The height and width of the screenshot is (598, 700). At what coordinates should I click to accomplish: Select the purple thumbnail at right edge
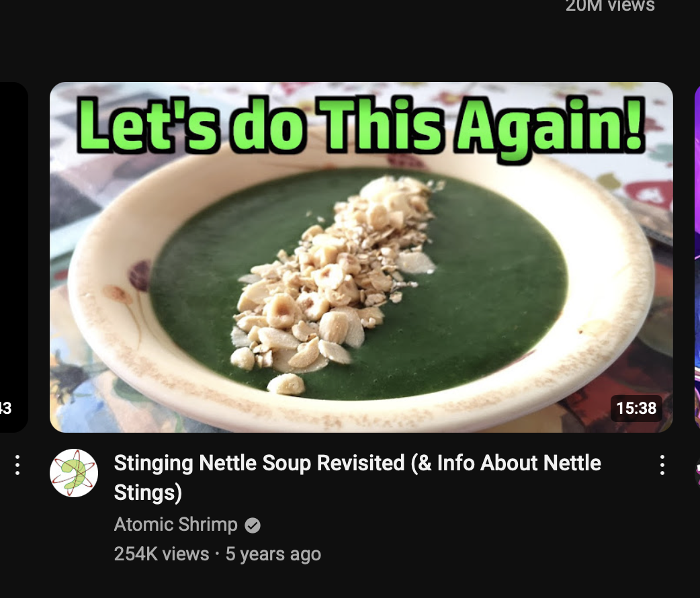[697, 257]
